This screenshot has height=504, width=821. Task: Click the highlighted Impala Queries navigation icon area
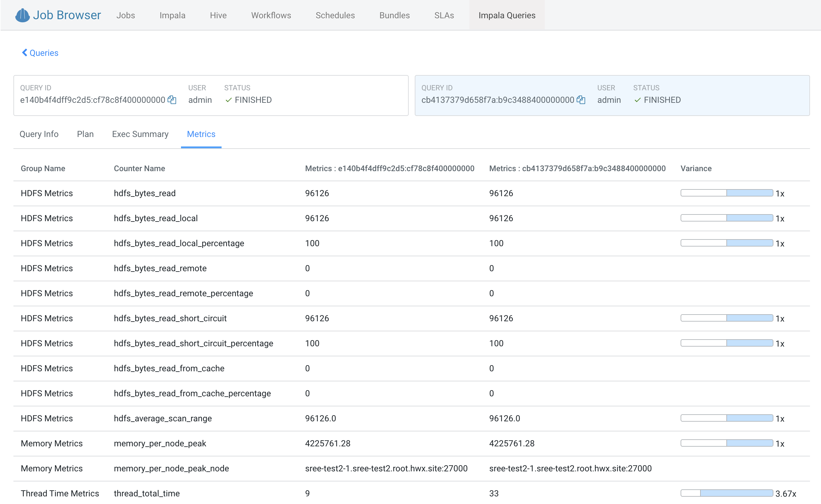coord(507,15)
